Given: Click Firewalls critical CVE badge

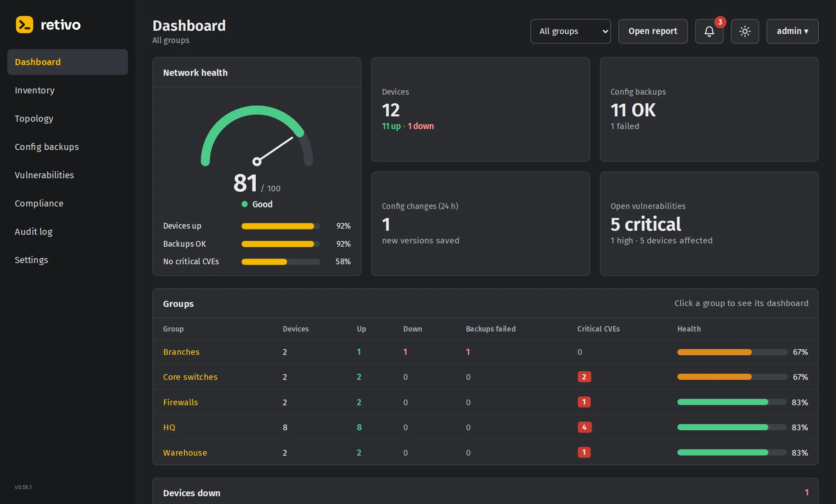Looking at the screenshot, I should tap(584, 402).
